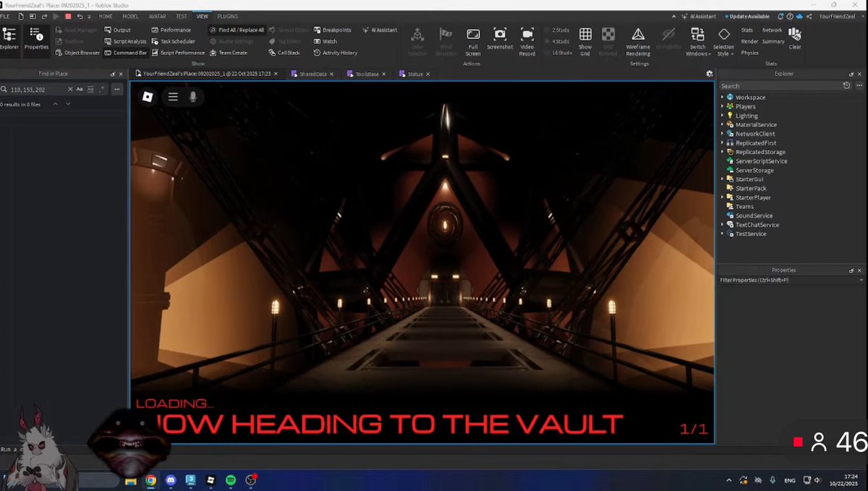
Task: Open the Call Stack window
Action: pos(284,53)
